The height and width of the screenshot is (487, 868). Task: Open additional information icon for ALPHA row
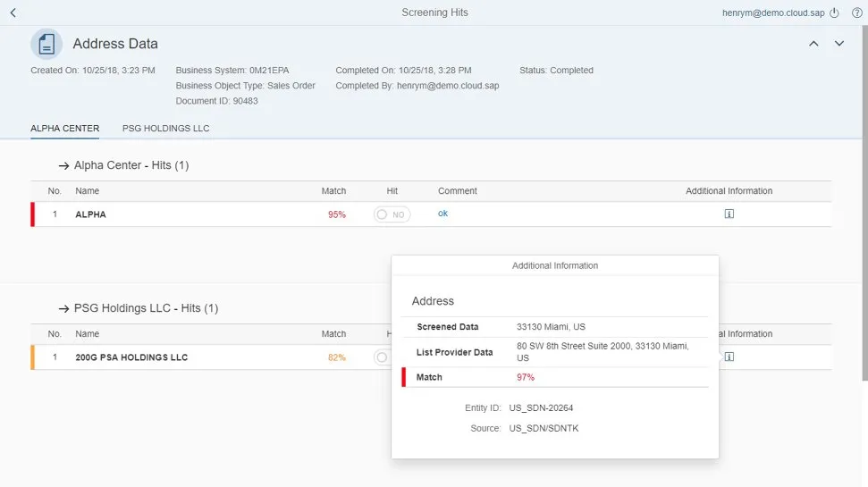point(729,214)
